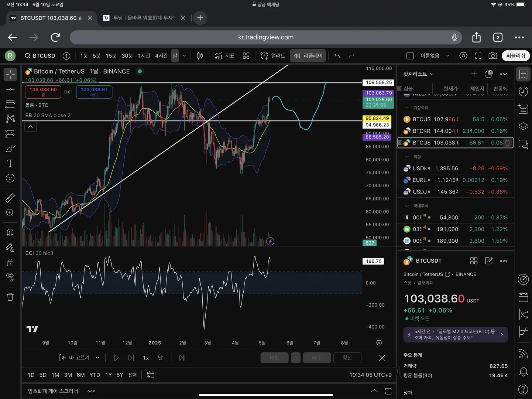Jump replay to real-time
The height and width of the screenshot is (399, 532).
click(x=182, y=358)
